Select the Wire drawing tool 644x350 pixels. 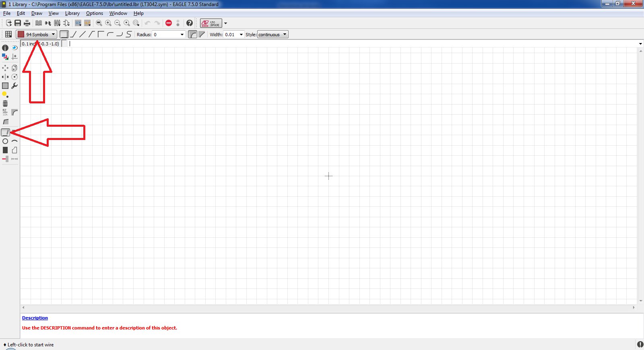[5, 132]
